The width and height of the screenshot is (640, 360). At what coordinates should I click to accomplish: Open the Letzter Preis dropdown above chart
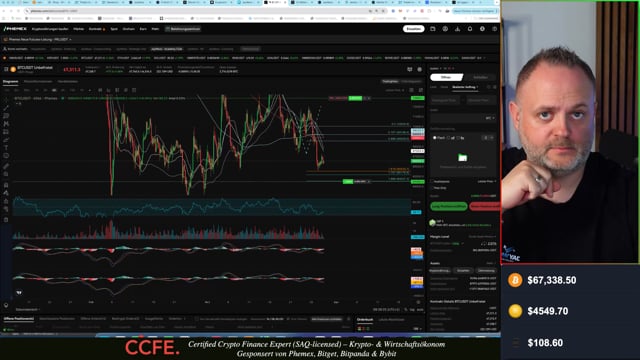point(394,90)
